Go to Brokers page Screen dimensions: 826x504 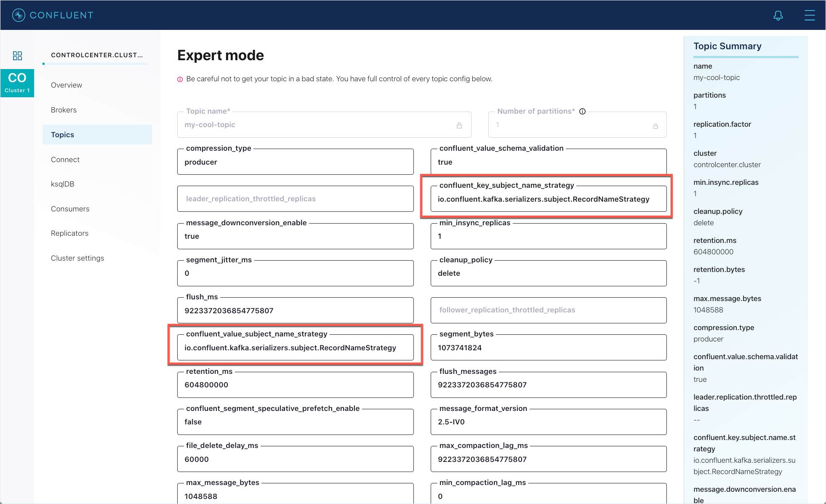[x=64, y=110]
